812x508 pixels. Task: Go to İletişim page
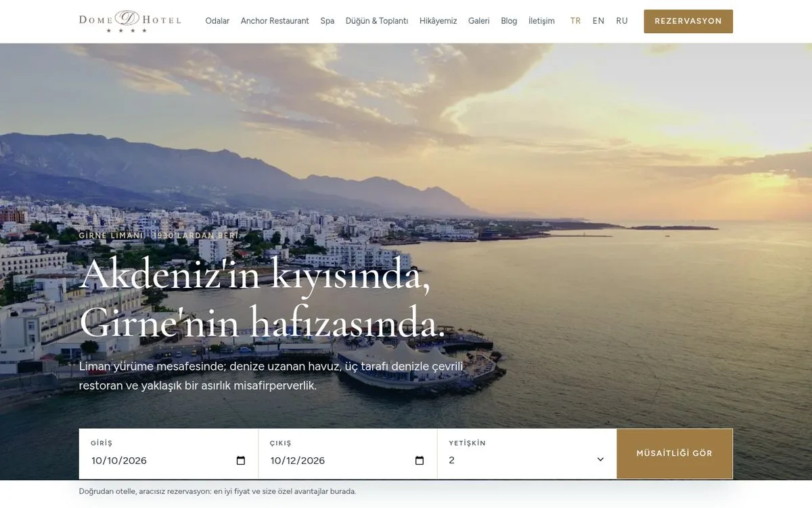[541, 21]
